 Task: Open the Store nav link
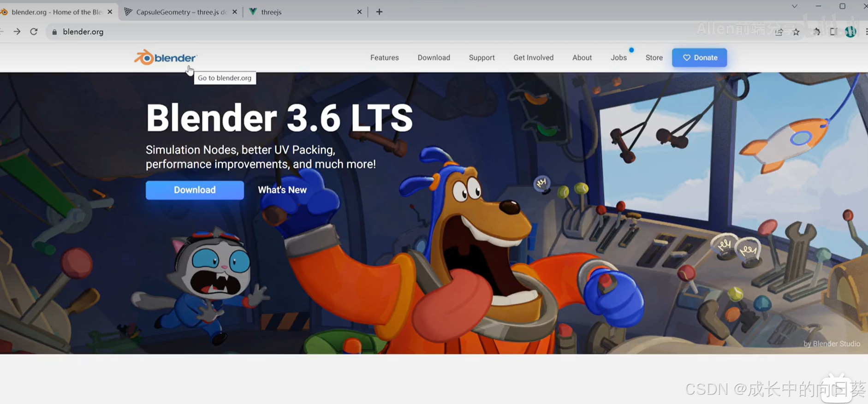654,58
